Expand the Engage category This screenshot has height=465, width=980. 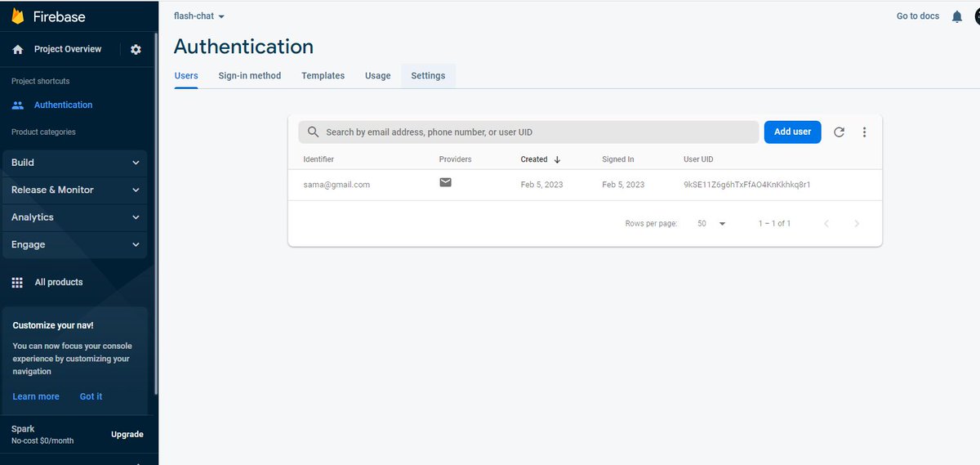pyautogui.click(x=75, y=244)
